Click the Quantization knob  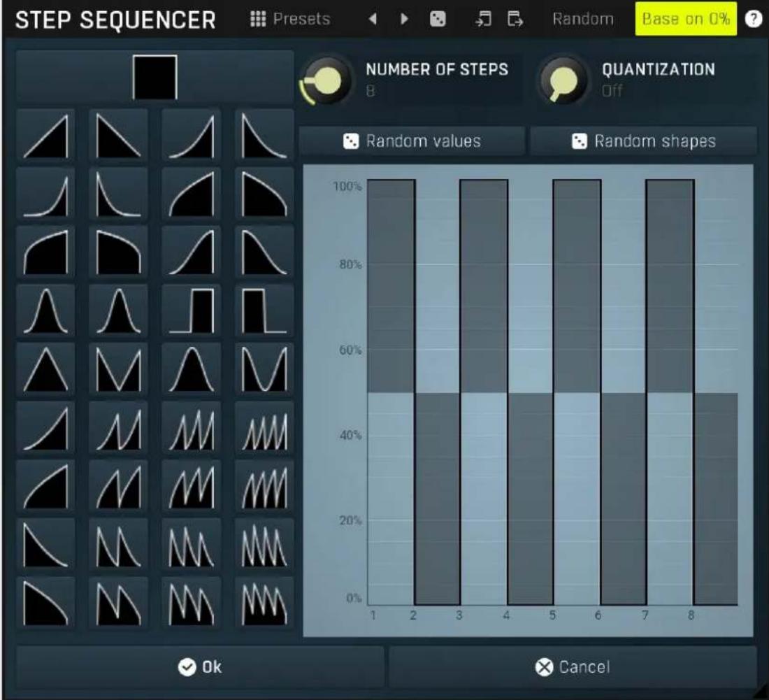tap(563, 80)
